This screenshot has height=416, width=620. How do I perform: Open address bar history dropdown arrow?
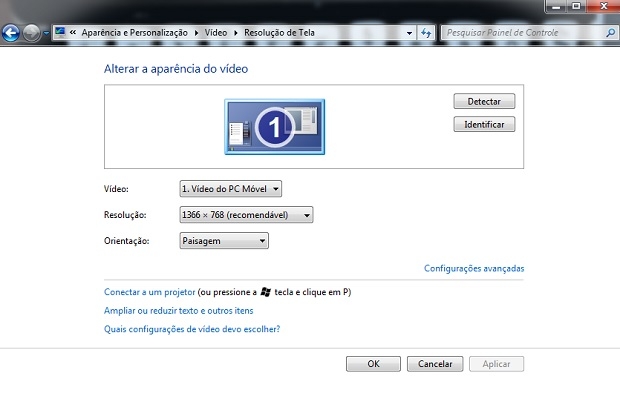pyautogui.click(x=410, y=33)
